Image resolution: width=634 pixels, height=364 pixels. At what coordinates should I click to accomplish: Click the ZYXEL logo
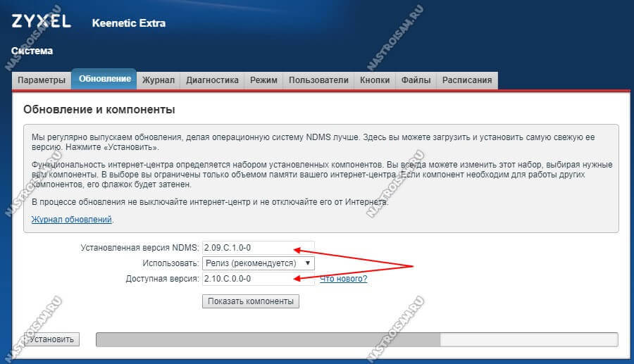click(42, 21)
